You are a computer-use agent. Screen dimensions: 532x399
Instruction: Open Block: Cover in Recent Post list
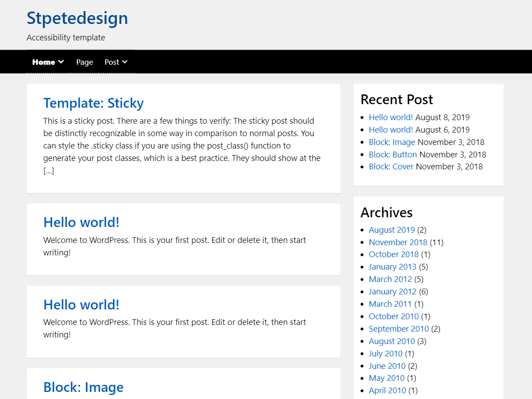click(x=391, y=167)
